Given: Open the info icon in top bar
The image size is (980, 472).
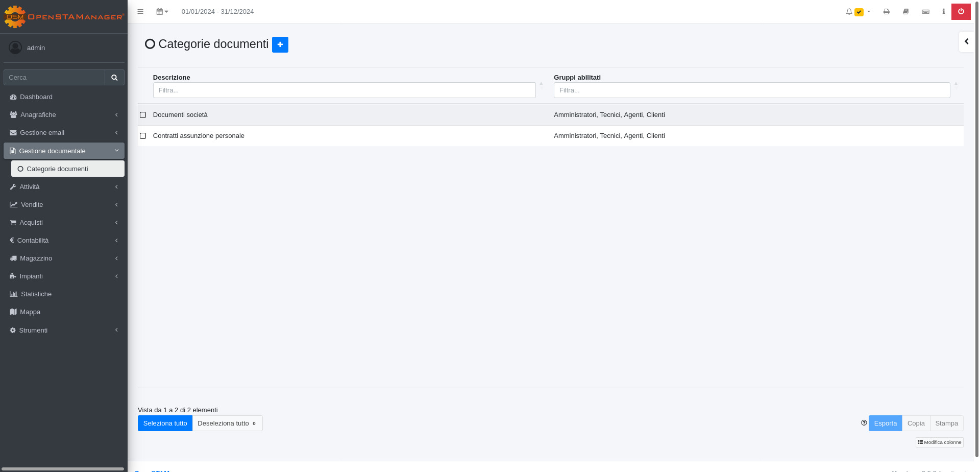Looking at the screenshot, I should point(943,11).
